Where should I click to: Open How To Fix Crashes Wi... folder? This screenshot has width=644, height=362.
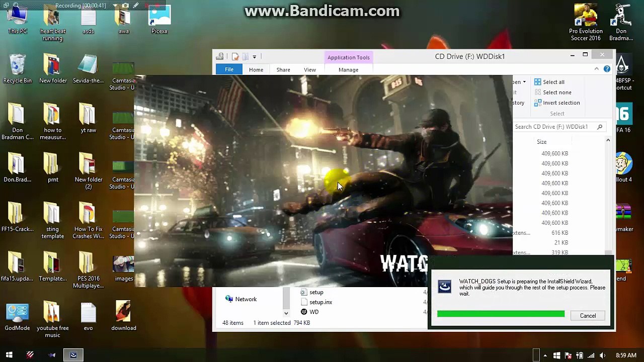click(x=88, y=220)
